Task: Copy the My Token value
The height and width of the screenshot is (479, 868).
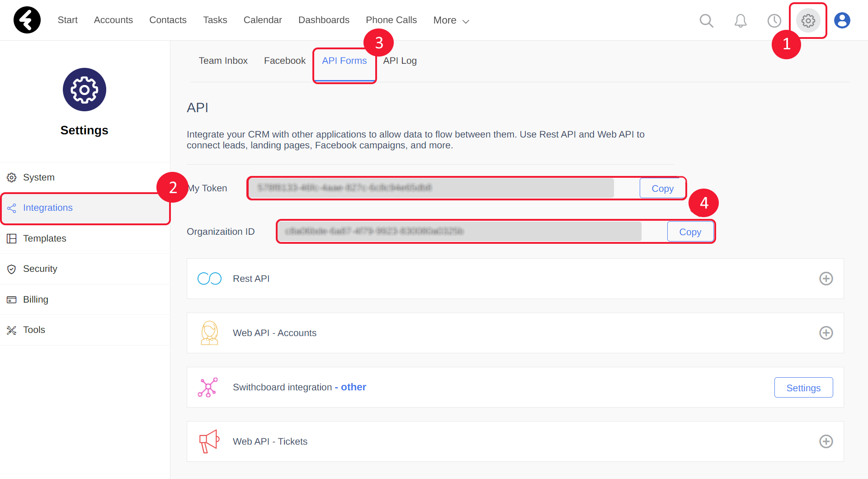Action: 662,188
